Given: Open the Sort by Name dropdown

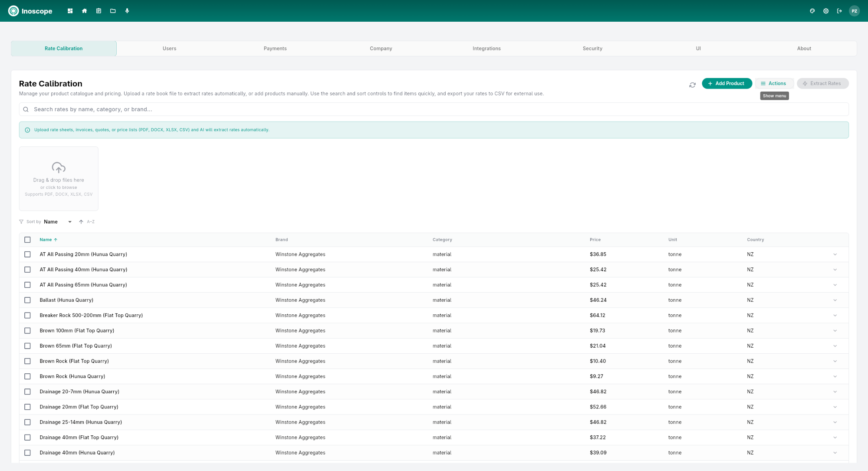Looking at the screenshot, I should click(x=56, y=221).
